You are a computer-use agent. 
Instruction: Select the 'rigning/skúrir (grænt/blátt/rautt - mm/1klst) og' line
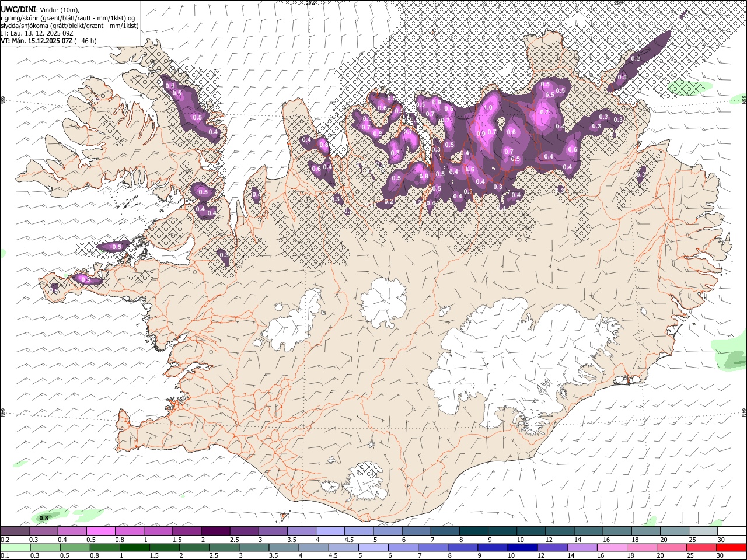click(68, 18)
